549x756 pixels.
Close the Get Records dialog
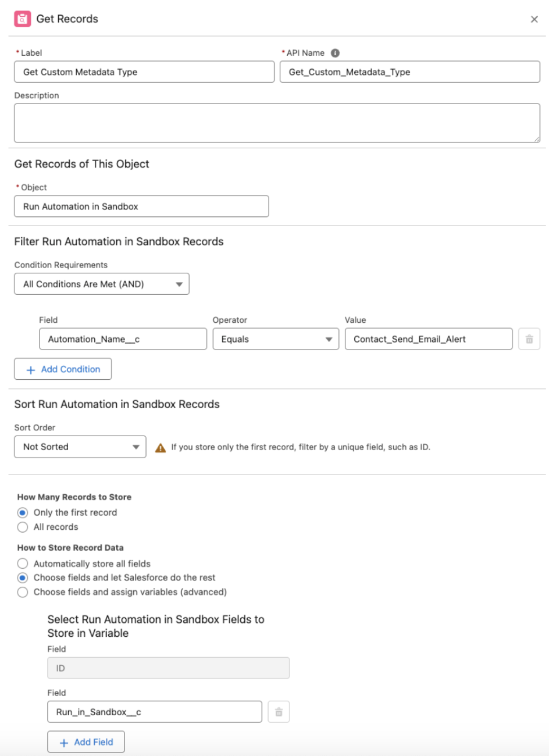click(x=534, y=19)
